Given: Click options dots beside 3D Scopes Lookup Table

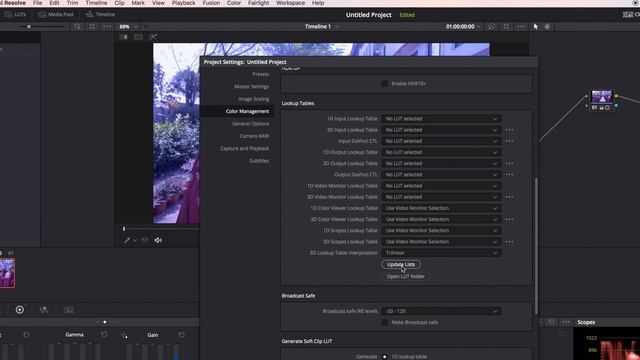Looking at the screenshot, I should [x=509, y=242].
